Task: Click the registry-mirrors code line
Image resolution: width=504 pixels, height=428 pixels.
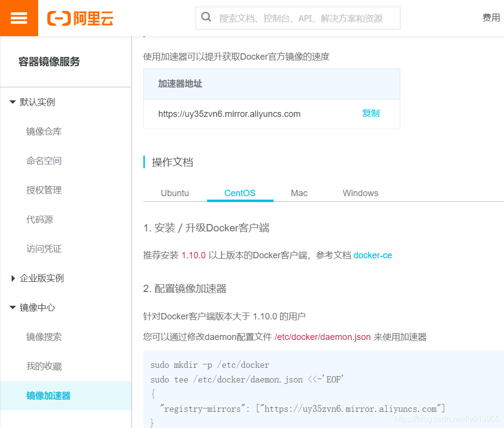Action: tap(302, 409)
